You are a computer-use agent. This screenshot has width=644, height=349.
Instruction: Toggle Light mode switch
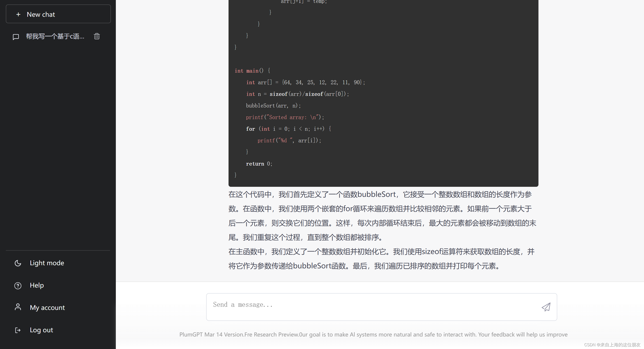[x=47, y=263]
